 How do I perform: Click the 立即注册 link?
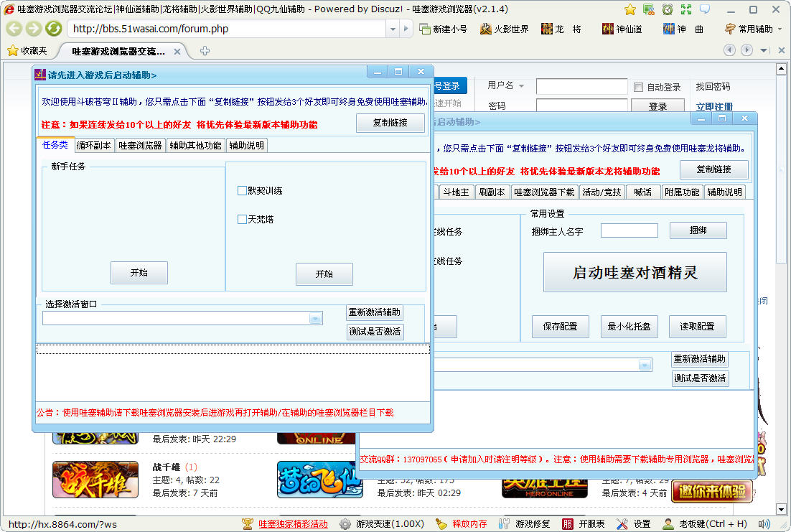pos(714,106)
